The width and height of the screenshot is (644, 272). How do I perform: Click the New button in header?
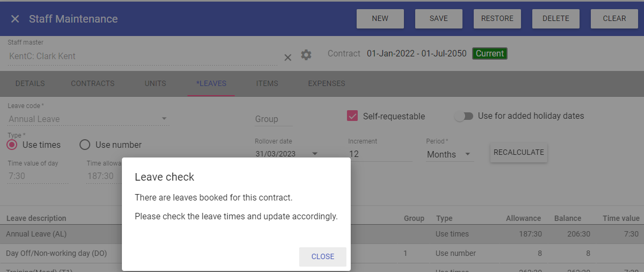[380, 18]
